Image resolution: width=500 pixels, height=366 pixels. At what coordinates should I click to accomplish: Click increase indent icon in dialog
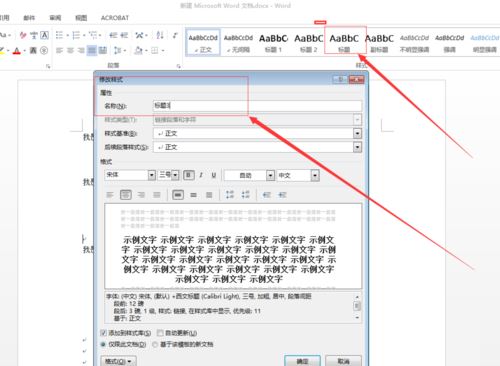pos(282,195)
